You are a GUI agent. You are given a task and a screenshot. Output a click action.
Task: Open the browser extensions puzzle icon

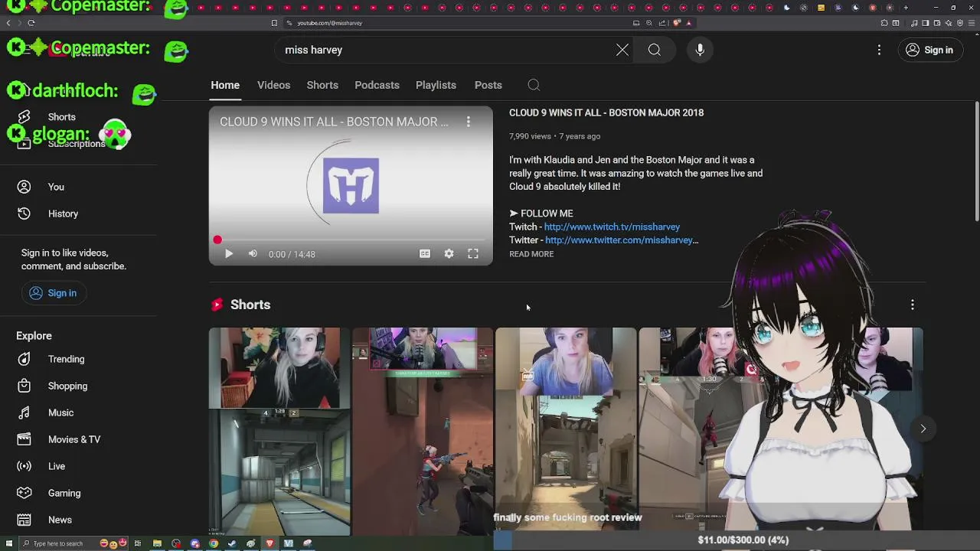click(884, 23)
